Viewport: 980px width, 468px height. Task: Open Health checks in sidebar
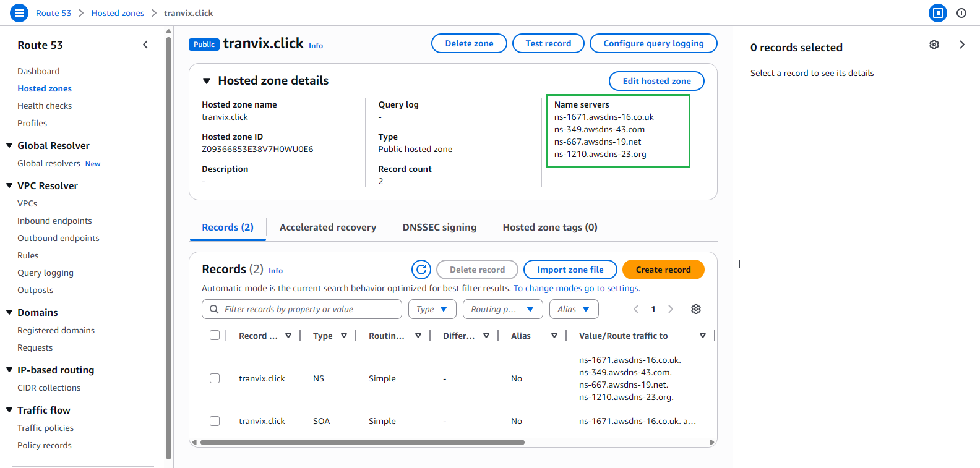pyautogui.click(x=45, y=106)
